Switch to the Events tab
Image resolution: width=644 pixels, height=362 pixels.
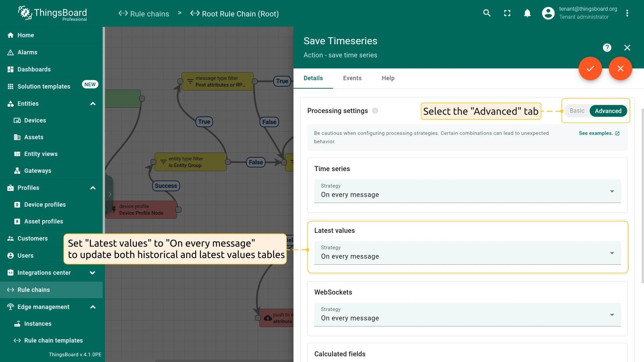click(352, 78)
